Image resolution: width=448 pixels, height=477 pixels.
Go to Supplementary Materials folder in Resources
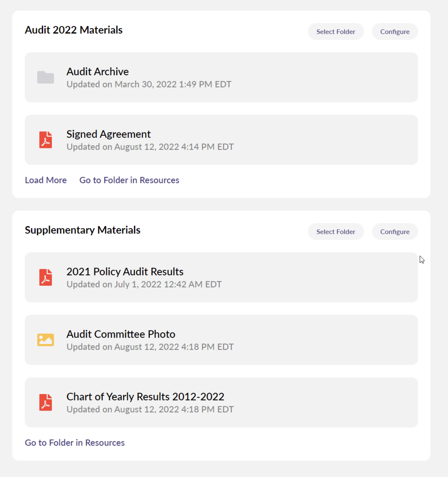click(75, 442)
